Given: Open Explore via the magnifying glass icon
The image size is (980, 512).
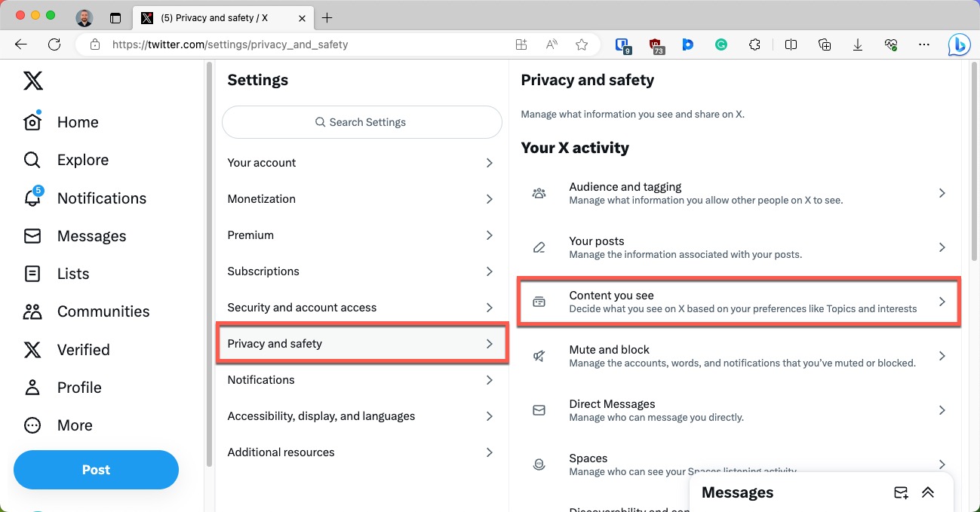Looking at the screenshot, I should [32, 160].
